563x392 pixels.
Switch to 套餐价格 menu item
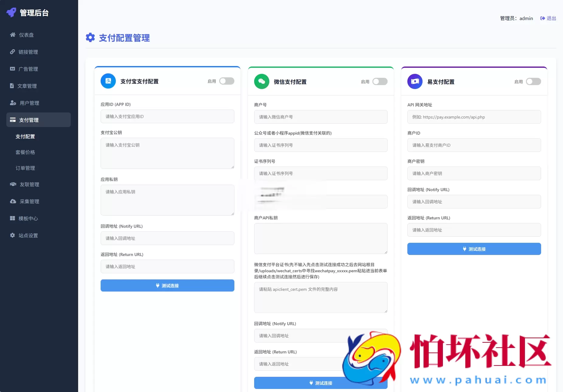point(26,152)
